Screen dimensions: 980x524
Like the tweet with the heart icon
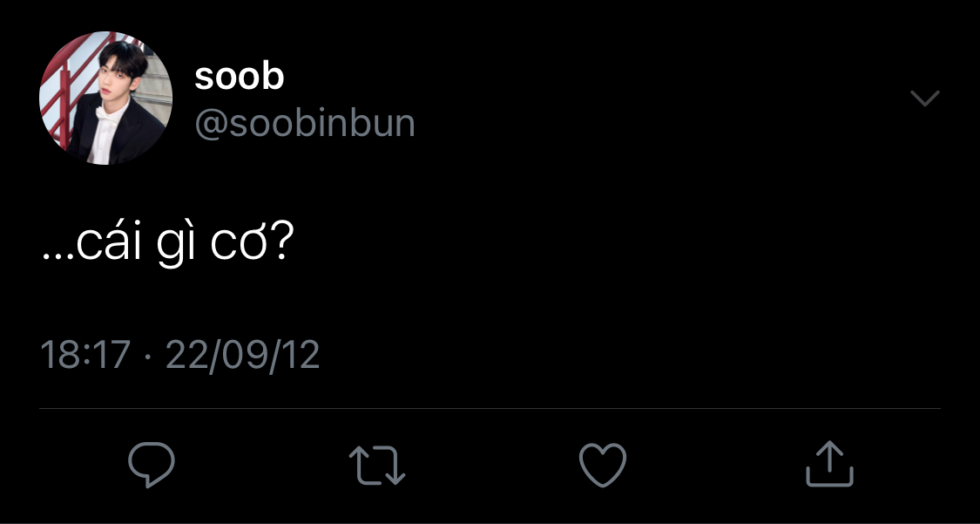(603, 465)
